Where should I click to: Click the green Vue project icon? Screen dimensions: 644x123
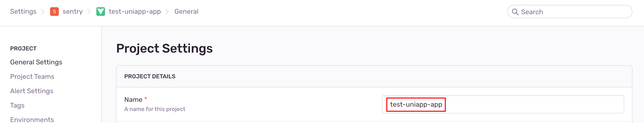100,12
